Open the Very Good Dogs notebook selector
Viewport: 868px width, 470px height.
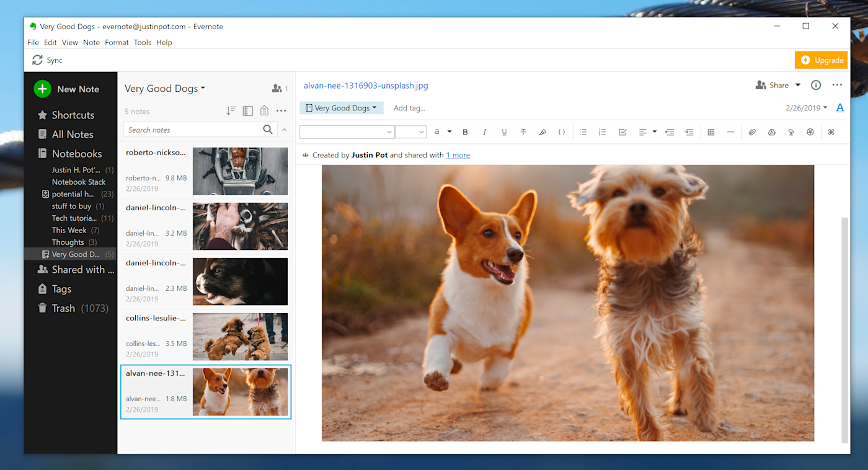point(342,108)
